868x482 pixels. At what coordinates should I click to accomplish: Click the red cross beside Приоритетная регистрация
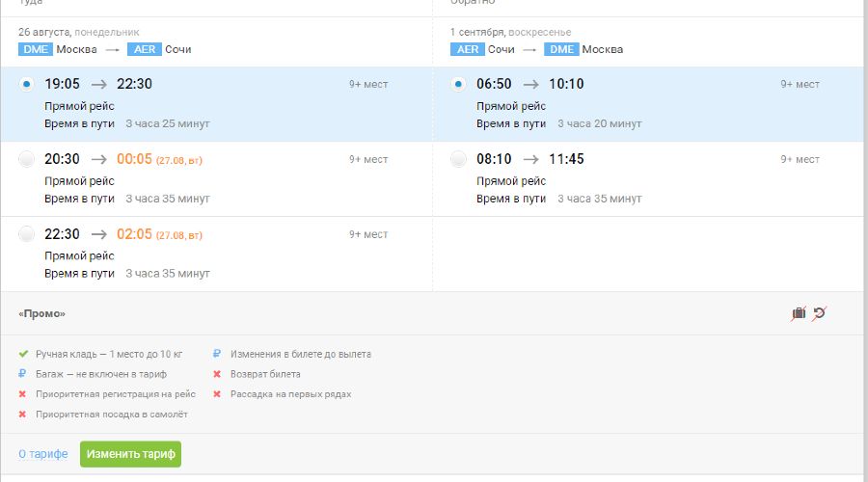[x=22, y=394]
